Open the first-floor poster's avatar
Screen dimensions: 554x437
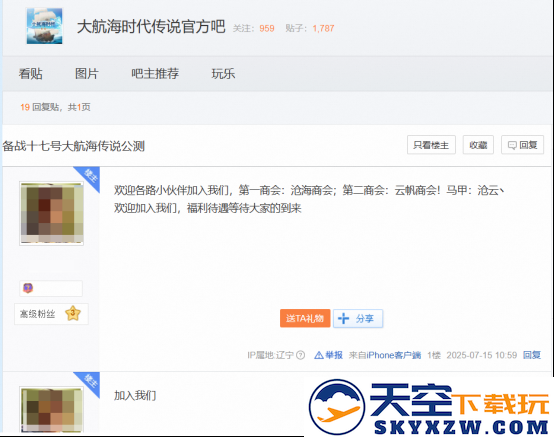[x=52, y=213]
